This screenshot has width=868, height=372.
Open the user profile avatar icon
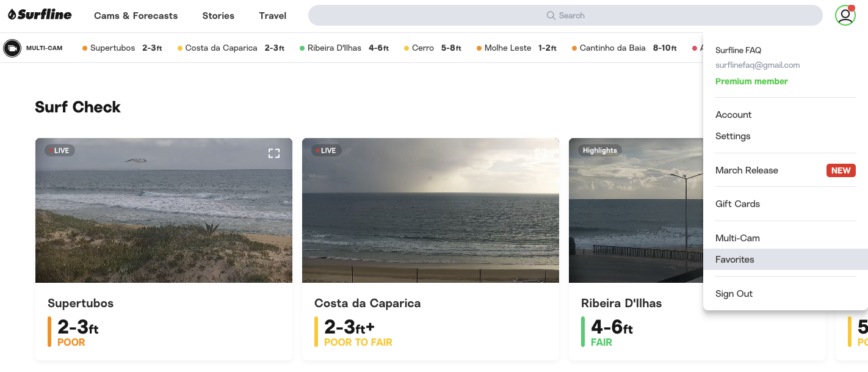[845, 15]
